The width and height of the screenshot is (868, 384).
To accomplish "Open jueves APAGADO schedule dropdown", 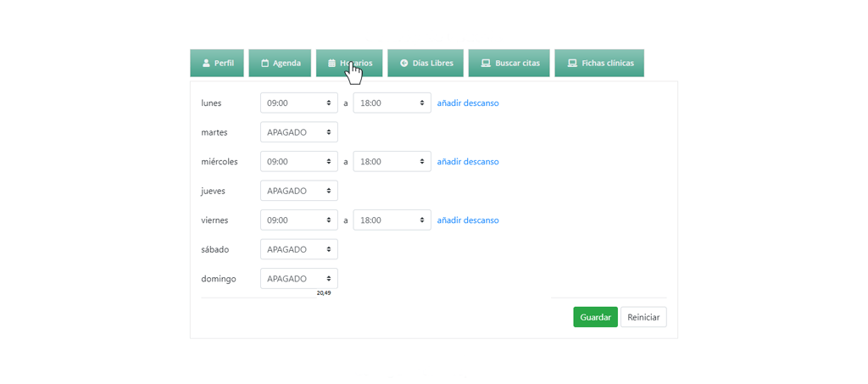I will pyautogui.click(x=298, y=191).
